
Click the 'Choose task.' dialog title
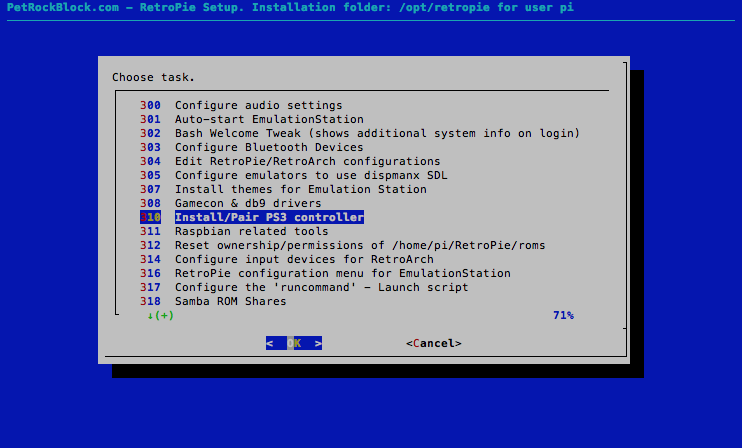click(153, 77)
